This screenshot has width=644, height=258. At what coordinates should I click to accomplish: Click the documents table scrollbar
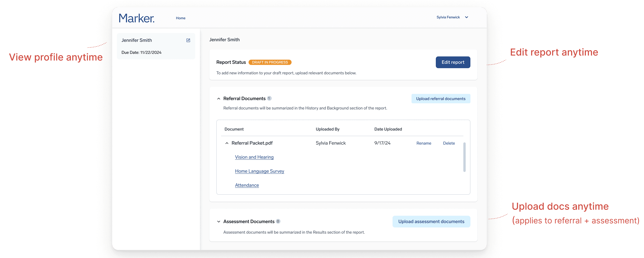click(464, 157)
